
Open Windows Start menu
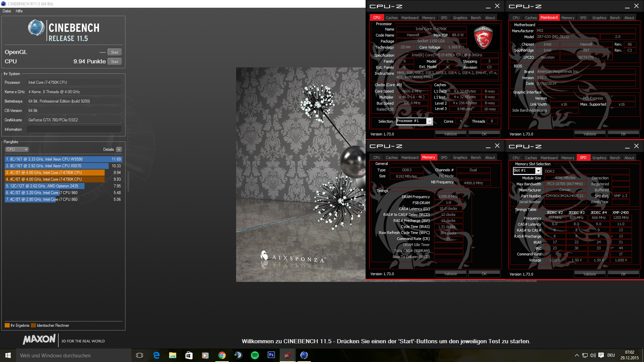[8, 355]
